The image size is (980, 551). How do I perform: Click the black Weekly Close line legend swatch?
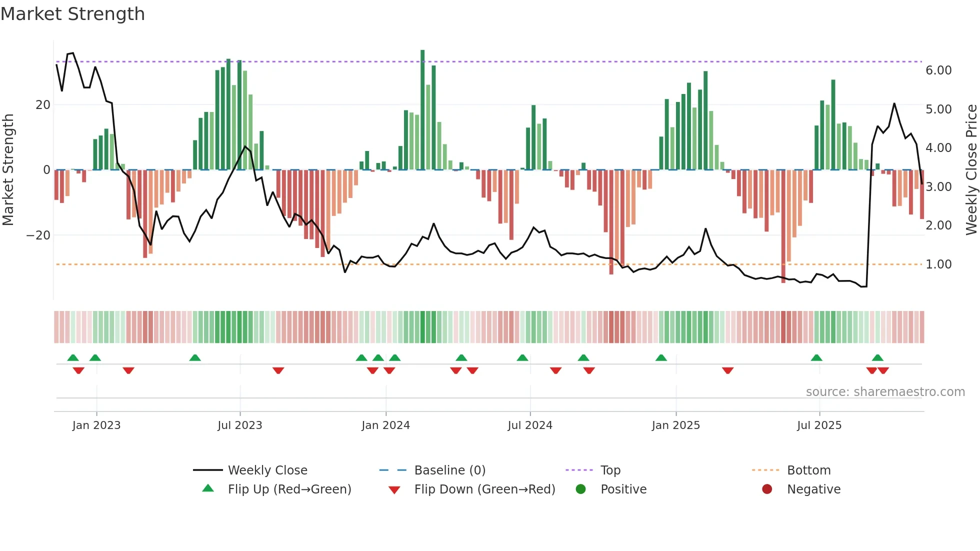208,470
